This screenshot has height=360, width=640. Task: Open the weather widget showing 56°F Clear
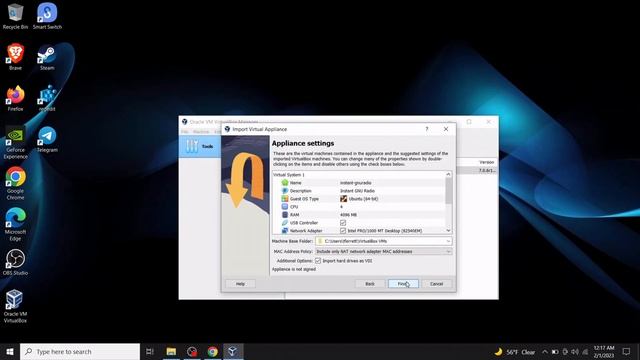(515, 351)
